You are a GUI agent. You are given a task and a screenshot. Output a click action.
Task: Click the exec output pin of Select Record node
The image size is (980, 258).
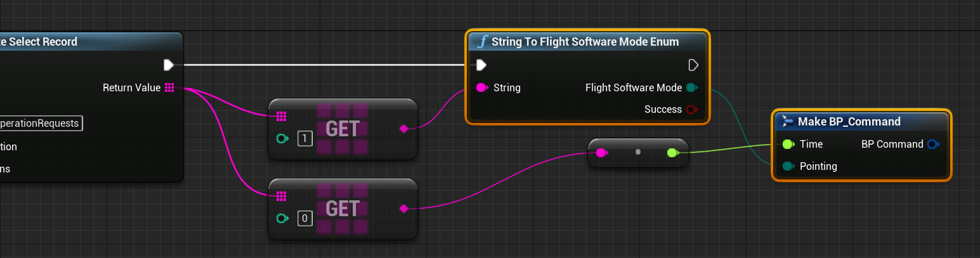click(x=168, y=65)
